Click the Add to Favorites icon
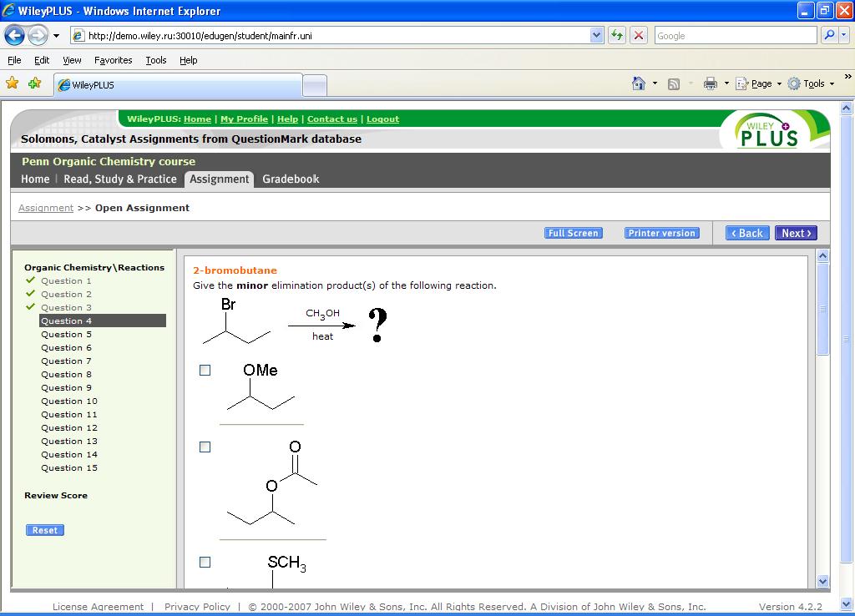Viewport: 855px width, 616px height. click(35, 83)
